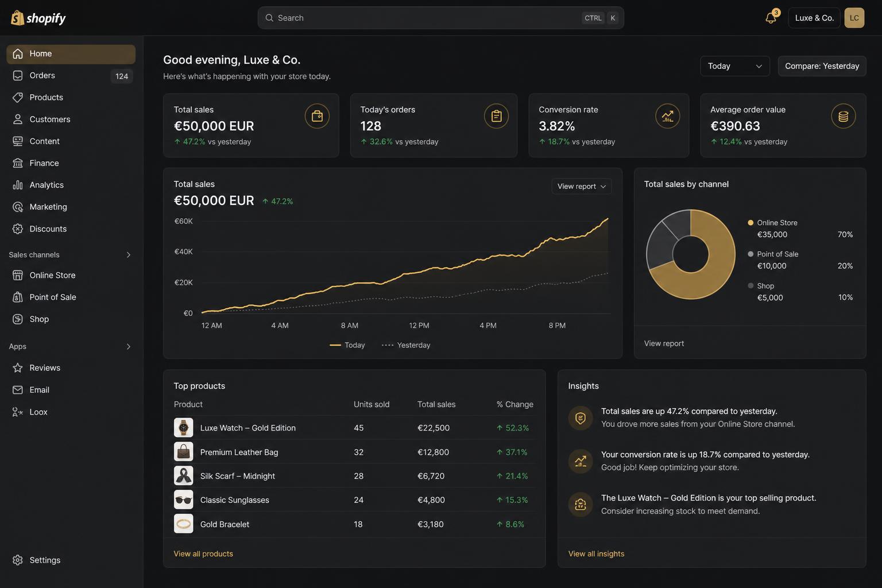The height and width of the screenshot is (588, 882).
Task: Expand the Sales channels section chevron
Action: [128, 255]
